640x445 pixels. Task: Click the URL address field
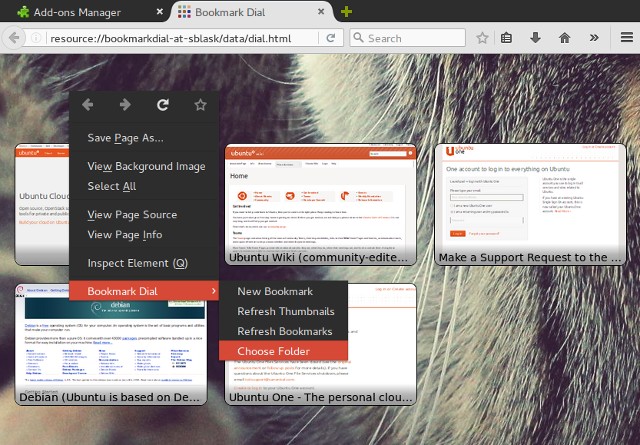tap(183, 38)
